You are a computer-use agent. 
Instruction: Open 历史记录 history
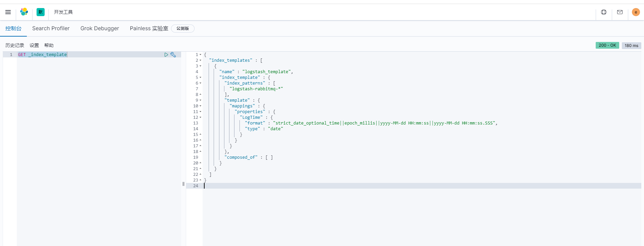pos(15,45)
